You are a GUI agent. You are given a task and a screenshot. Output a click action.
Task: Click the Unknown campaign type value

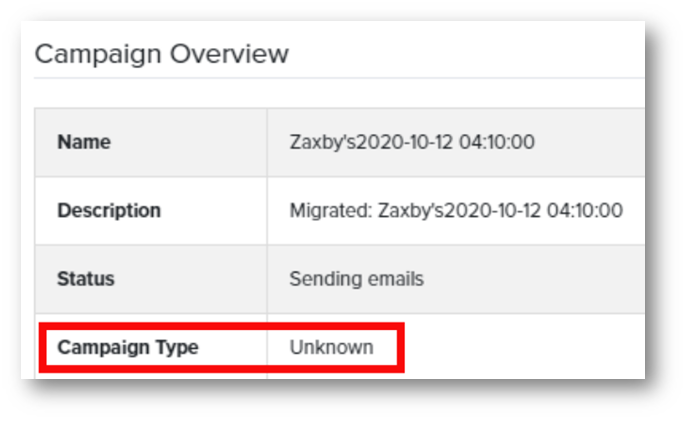332,347
